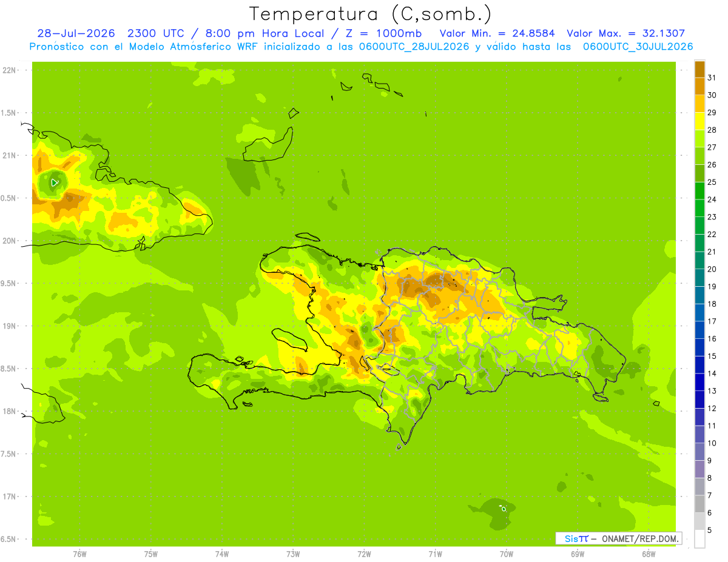The height and width of the screenshot is (562, 728).
Task: Select the valid-until stamp "0600UTC_30JUL2026"
Action: (x=638, y=47)
